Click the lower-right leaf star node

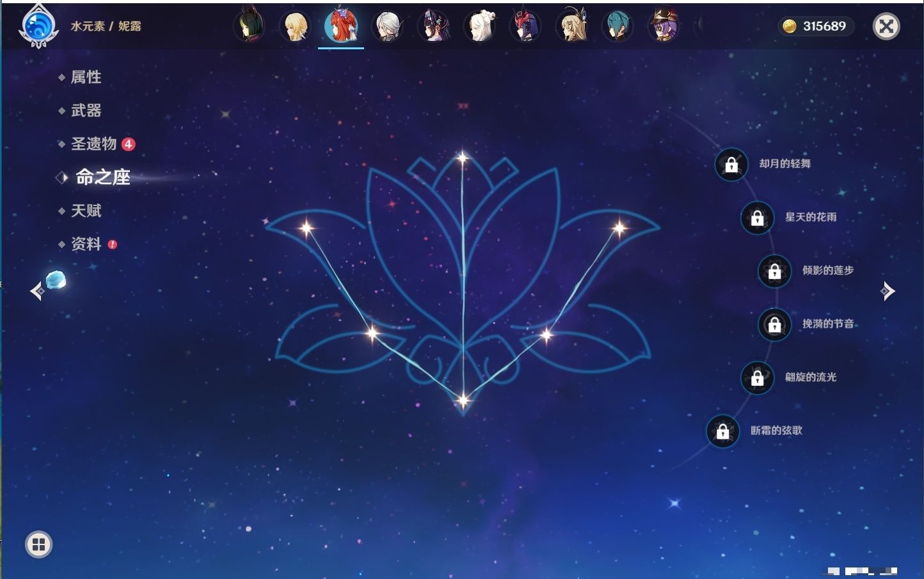pyautogui.click(x=547, y=335)
